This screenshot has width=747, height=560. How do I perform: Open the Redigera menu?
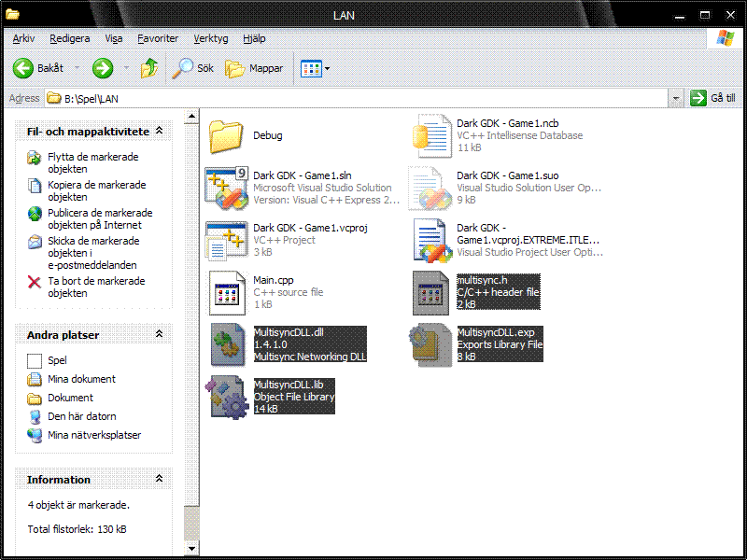pos(69,38)
